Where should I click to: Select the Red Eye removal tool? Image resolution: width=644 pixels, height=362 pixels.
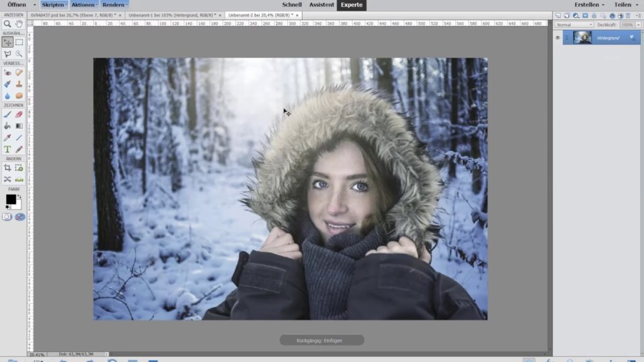click(8, 73)
